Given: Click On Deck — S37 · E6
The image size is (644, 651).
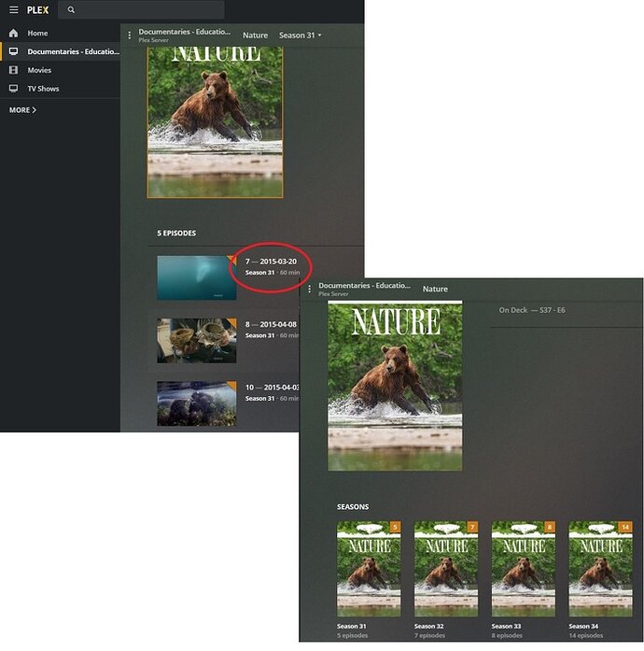Looking at the screenshot, I should 532,310.
